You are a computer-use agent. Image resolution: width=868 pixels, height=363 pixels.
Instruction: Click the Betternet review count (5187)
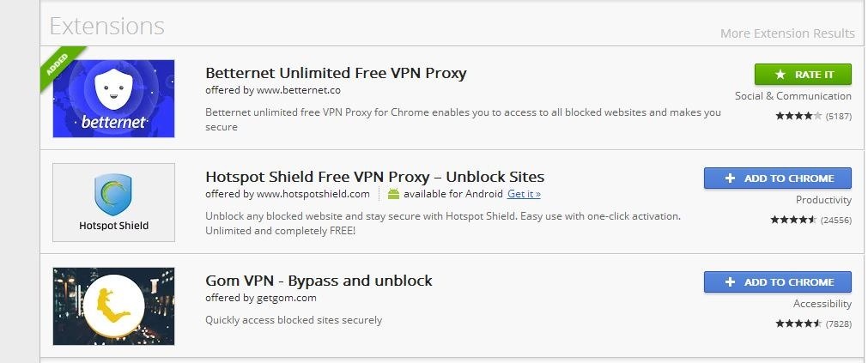pos(838,117)
